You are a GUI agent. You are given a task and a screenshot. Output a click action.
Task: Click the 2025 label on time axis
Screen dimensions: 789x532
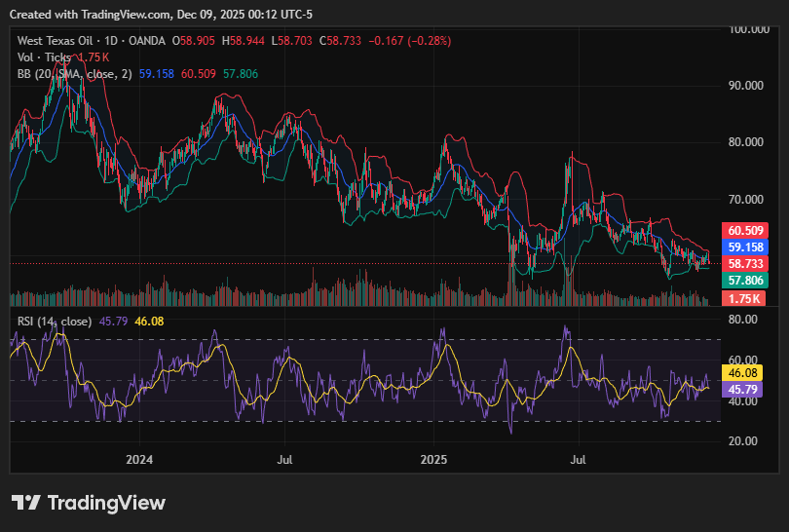pyautogui.click(x=432, y=458)
